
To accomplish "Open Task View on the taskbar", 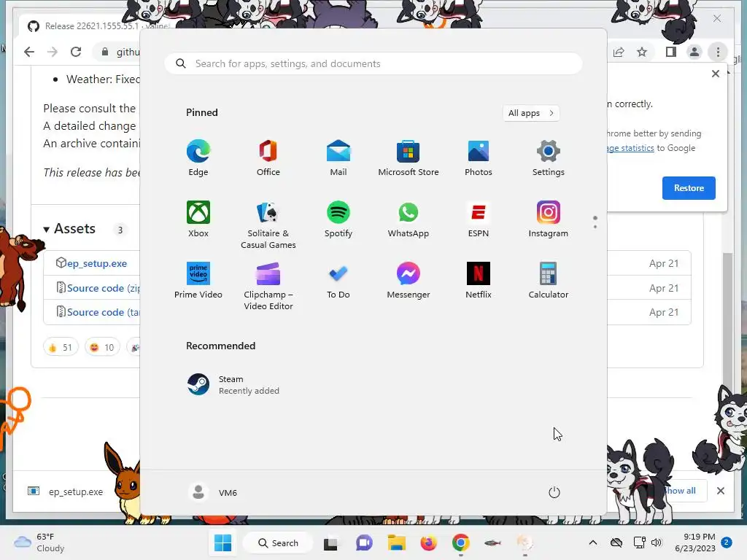I will [x=330, y=542].
